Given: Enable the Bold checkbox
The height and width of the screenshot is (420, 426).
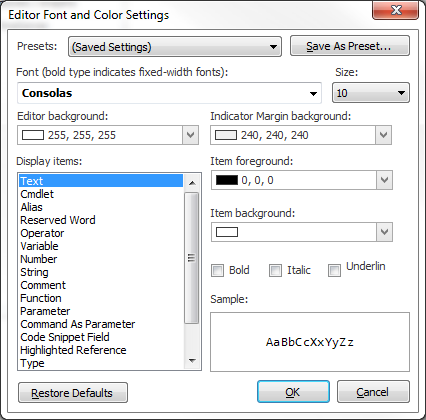Looking at the screenshot, I should [x=217, y=270].
